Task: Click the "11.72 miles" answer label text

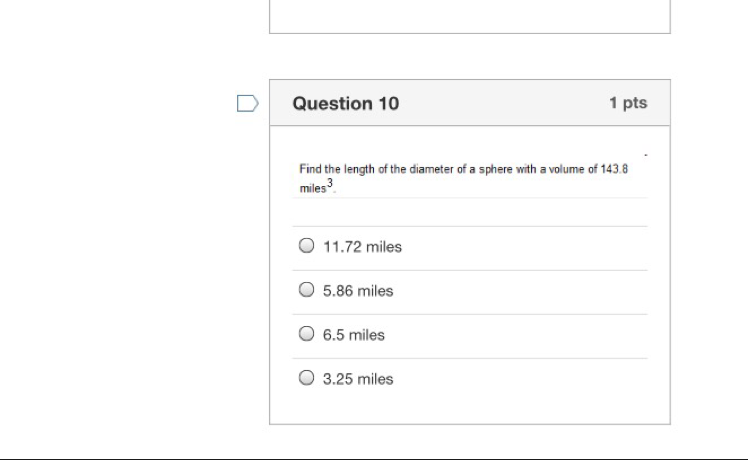Action: (363, 247)
